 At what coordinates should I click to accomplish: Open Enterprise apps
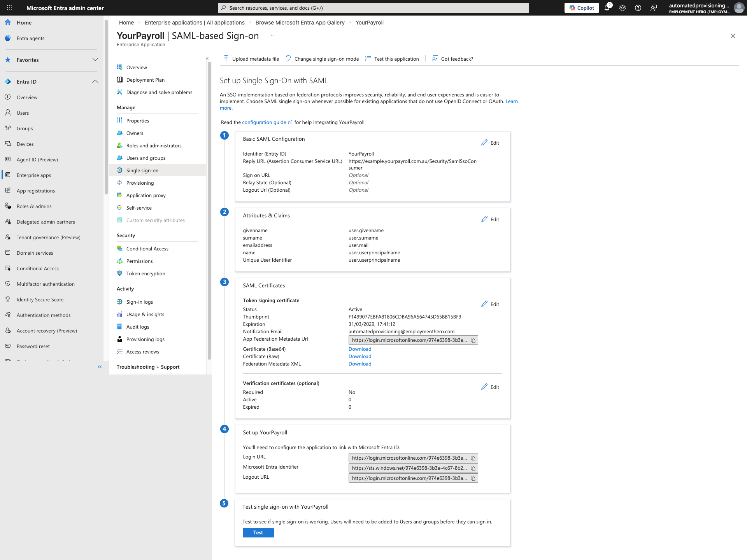33,175
